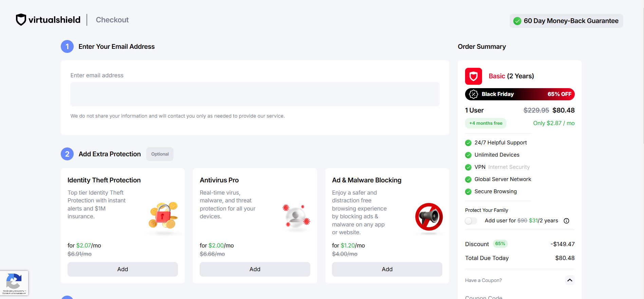Add Identity Theft Protection to order

[x=123, y=269]
